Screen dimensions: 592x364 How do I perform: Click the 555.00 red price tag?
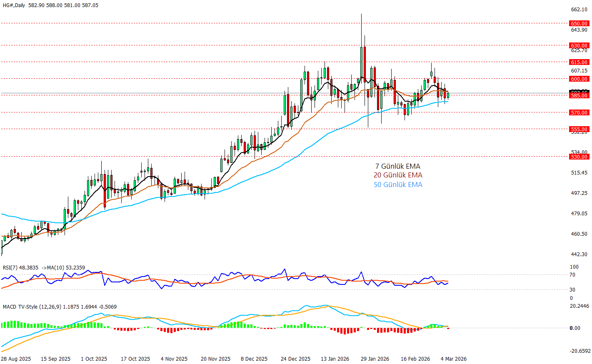tap(579, 130)
